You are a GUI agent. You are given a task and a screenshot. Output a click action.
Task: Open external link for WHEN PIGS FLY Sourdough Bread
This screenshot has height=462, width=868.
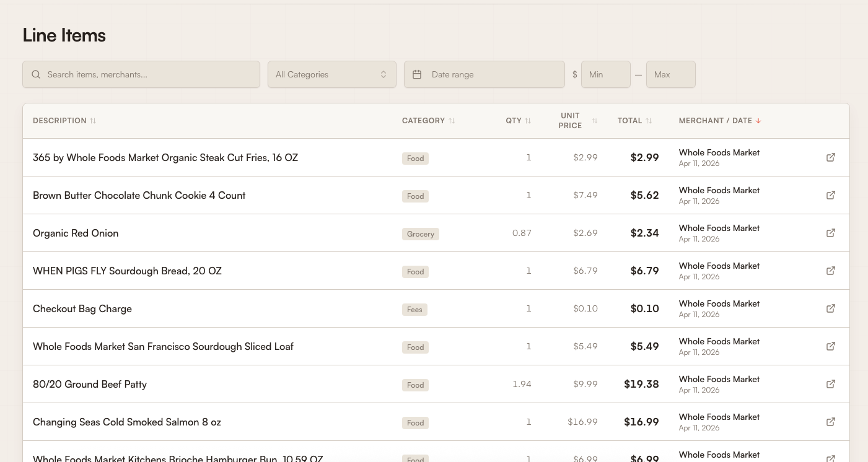click(830, 271)
